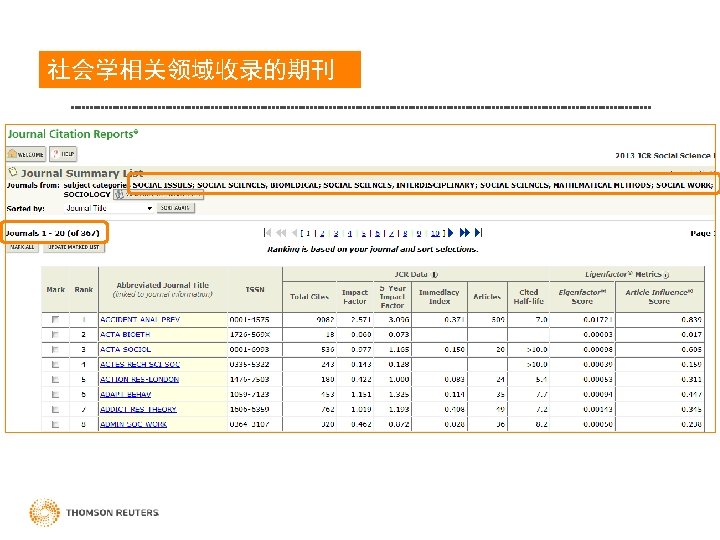This screenshot has width=720, height=540.
Task: Go to results page 4
Action: click(350, 233)
